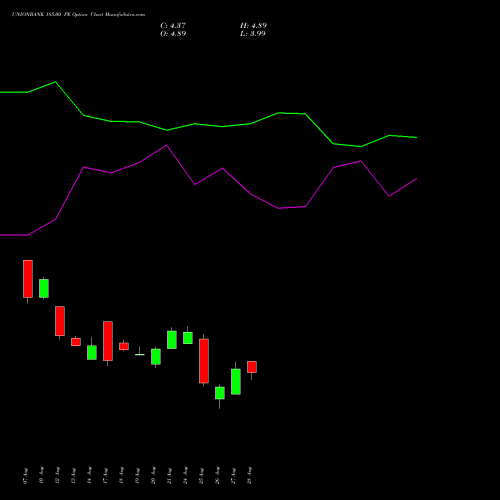Click the 28 Aug date axis label
The width and height of the screenshot is (500, 500).
pos(249,476)
